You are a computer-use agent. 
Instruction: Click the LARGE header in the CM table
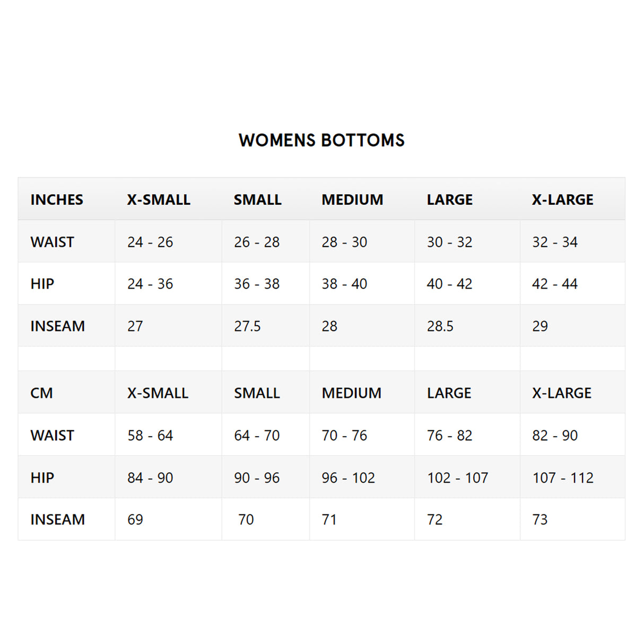pyautogui.click(x=449, y=393)
